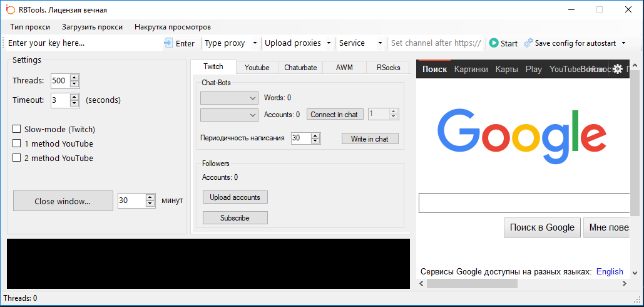Viewport: 644px width, 307px height.
Task: Open the Words combo box in Chat-Bots
Action: click(x=229, y=98)
